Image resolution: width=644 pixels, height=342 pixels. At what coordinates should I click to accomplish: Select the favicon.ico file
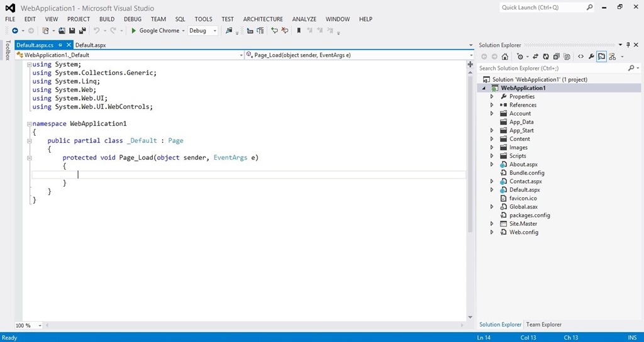(523, 198)
